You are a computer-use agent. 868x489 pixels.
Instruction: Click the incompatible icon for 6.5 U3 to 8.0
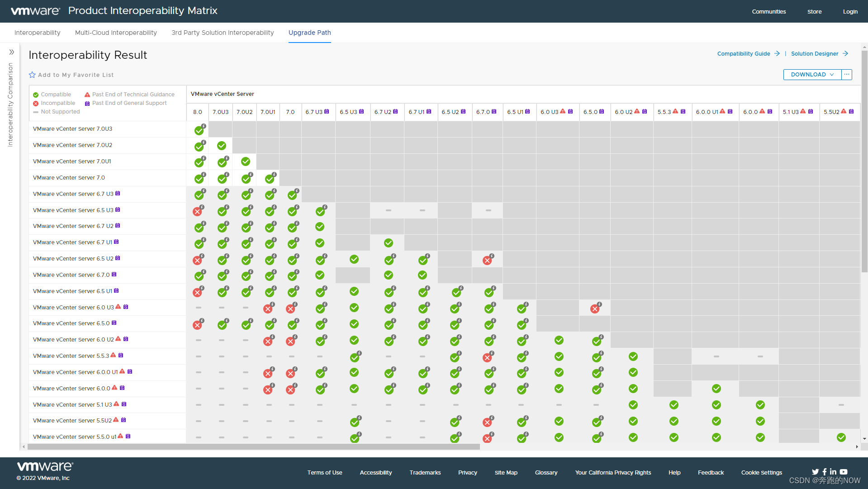(197, 211)
